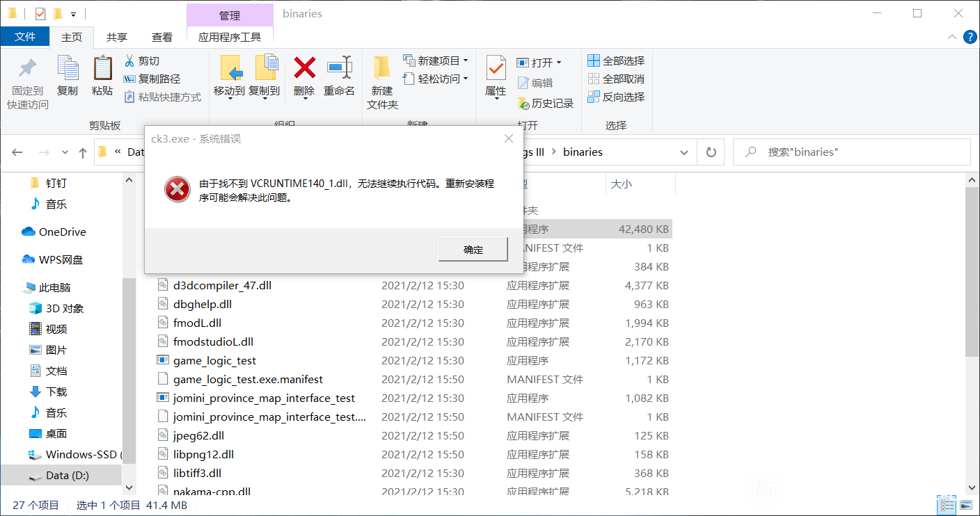Open Easy Access (轻松访问) dropdown
980x516 pixels.
point(436,79)
